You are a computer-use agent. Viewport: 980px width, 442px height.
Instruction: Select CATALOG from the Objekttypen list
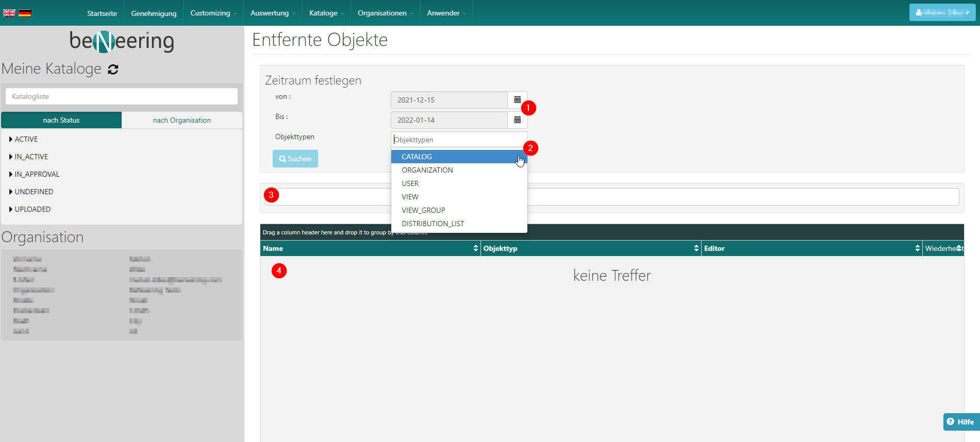tap(417, 157)
